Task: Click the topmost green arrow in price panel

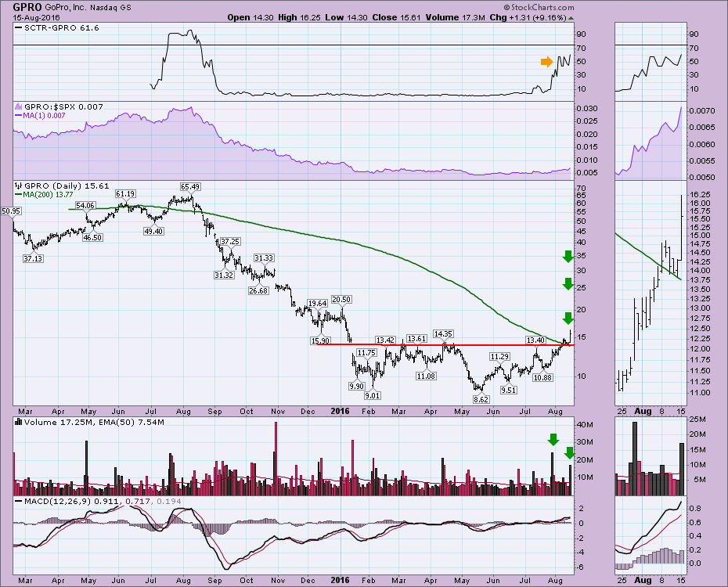Action: [x=568, y=257]
